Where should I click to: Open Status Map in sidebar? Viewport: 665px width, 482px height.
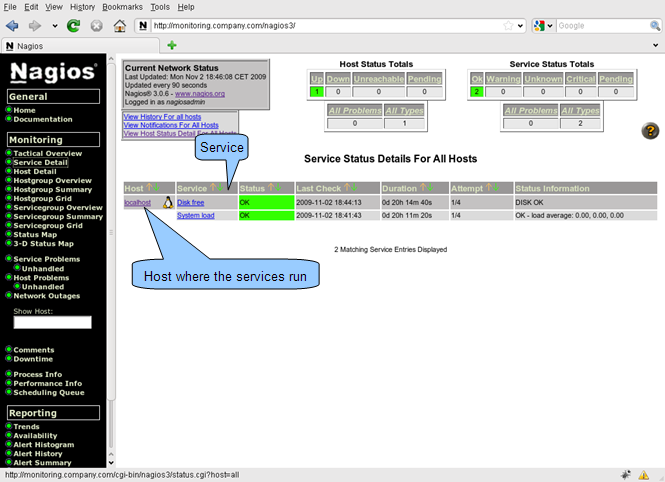[x=35, y=234]
